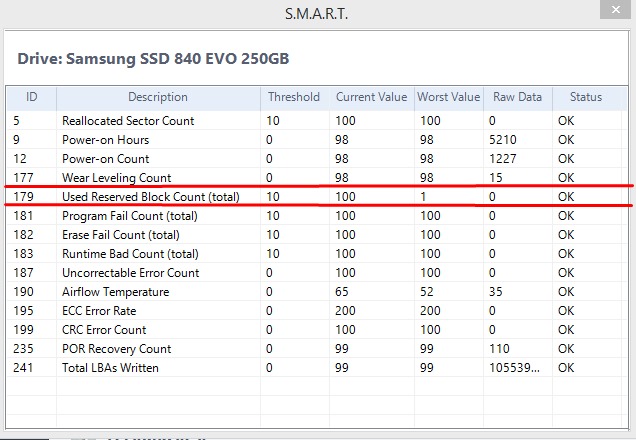Click raw data value 105539...
This screenshot has height=440, width=636.
[x=514, y=368]
